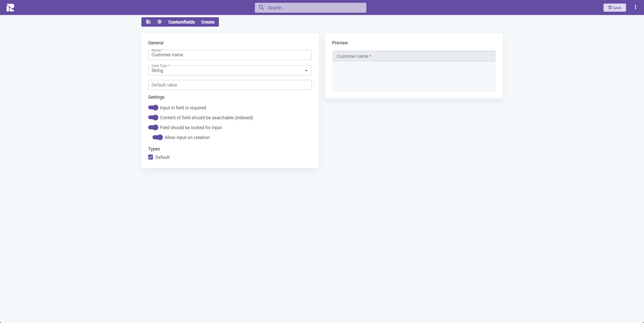Toggle Allow input on creation
The width and height of the screenshot is (644, 323).
(158, 137)
